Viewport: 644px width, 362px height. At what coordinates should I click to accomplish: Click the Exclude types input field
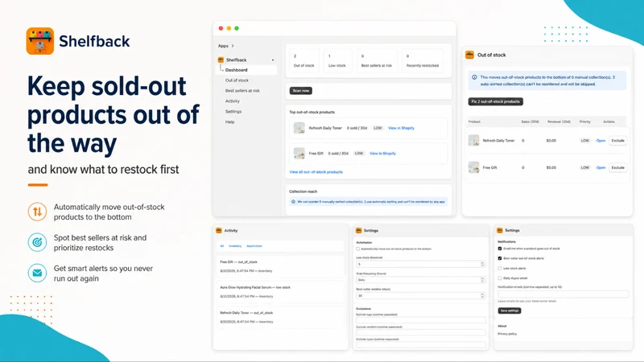point(421,345)
